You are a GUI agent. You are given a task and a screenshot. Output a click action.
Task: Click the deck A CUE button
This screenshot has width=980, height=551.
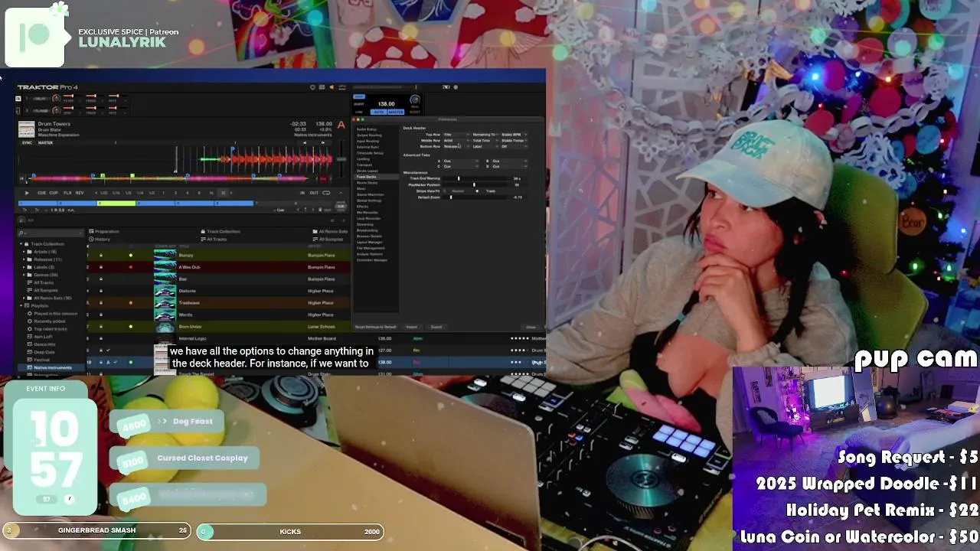pyautogui.click(x=41, y=193)
